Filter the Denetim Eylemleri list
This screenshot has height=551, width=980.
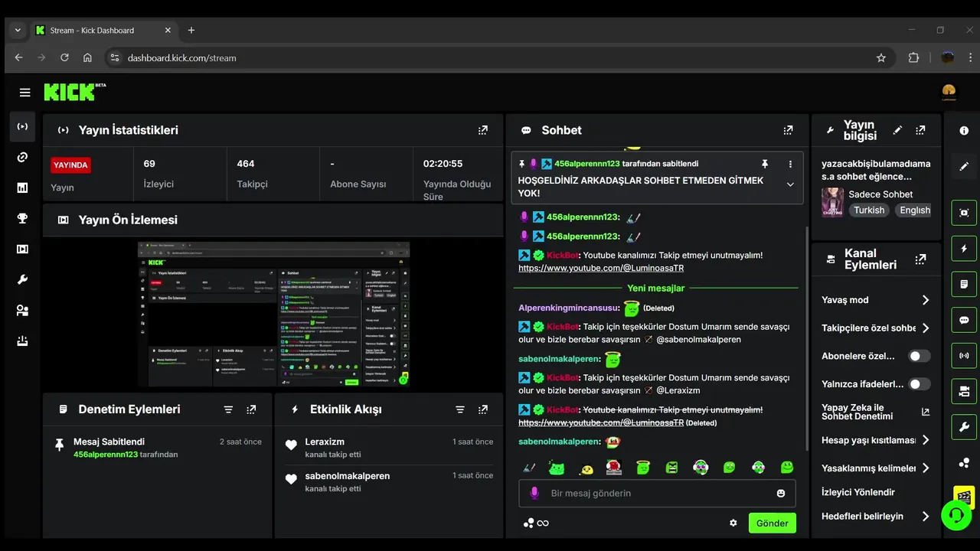[x=228, y=409]
